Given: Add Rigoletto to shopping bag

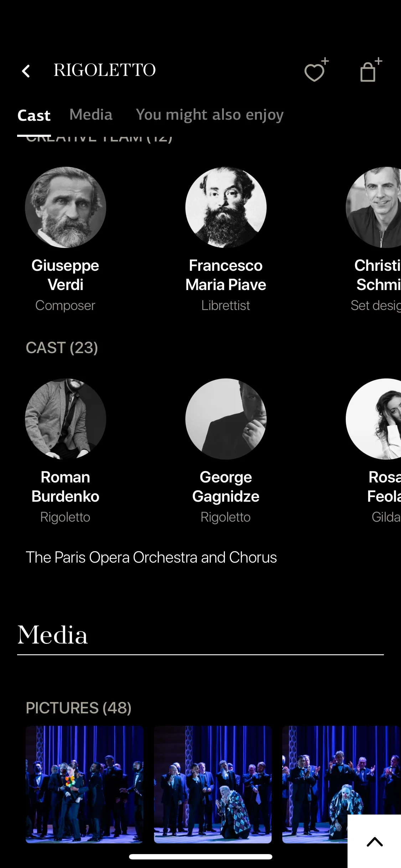Looking at the screenshot, I should (x=371, y=70).
